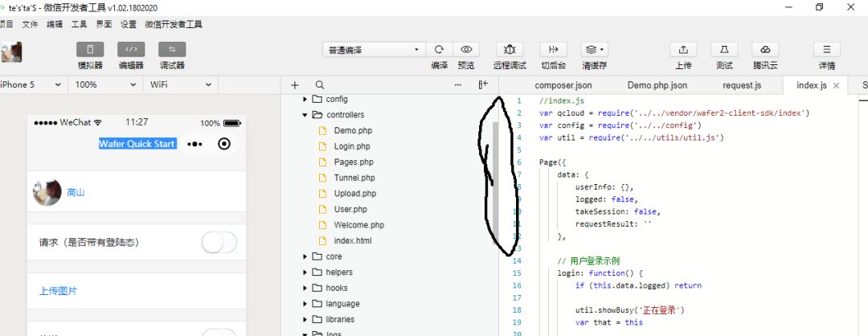Viewport: 868px width, 336px height.
Task: Click the preview (预览) eye icon
Action: click(466, 49)
